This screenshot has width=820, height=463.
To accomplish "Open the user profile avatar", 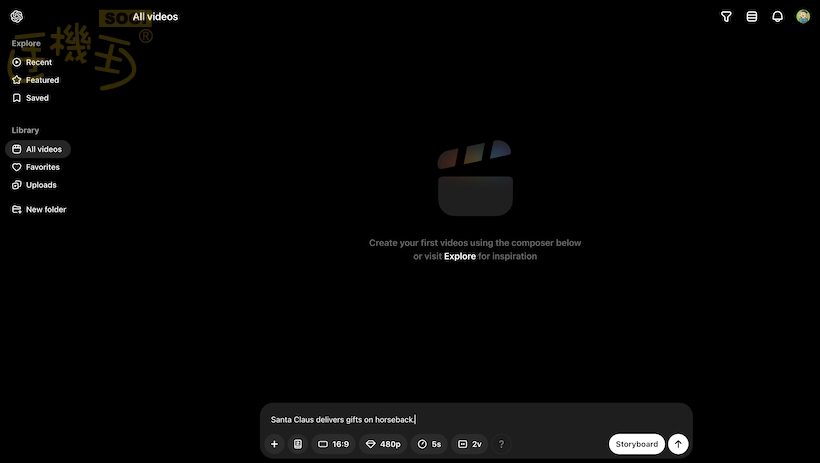I will [x=803, y=17].
